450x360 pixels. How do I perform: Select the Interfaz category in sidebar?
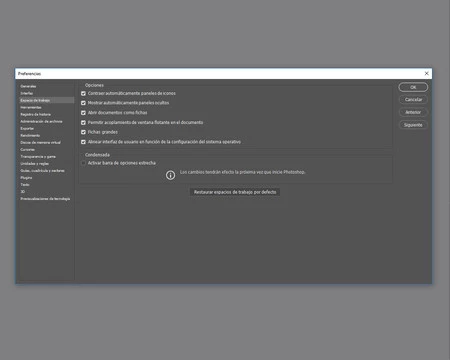click(27, 93)
